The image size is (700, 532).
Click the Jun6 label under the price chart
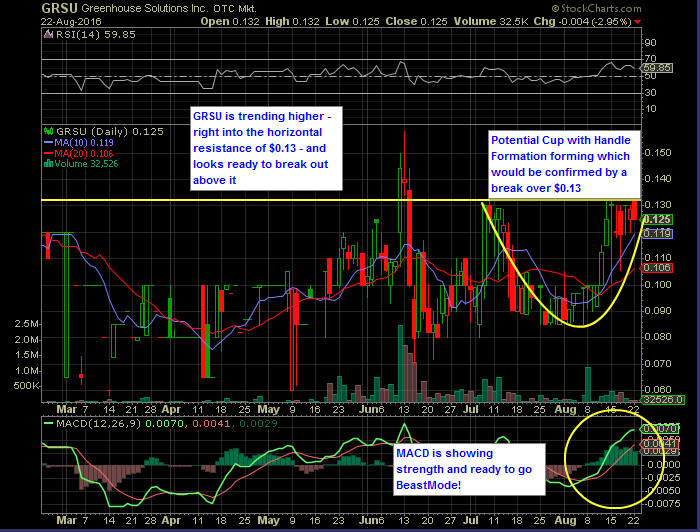point(372,409)
